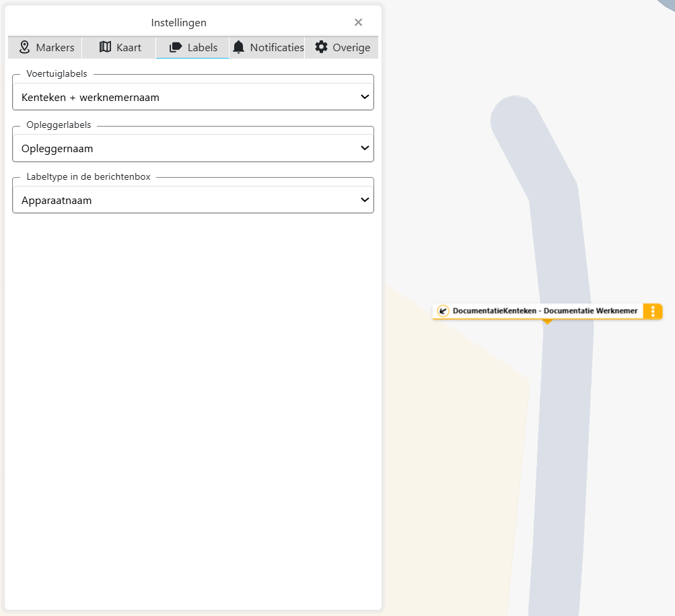Open the Markers tab
Screen dimensions: 675x616
pyautogui.click(x=45, y=47)
